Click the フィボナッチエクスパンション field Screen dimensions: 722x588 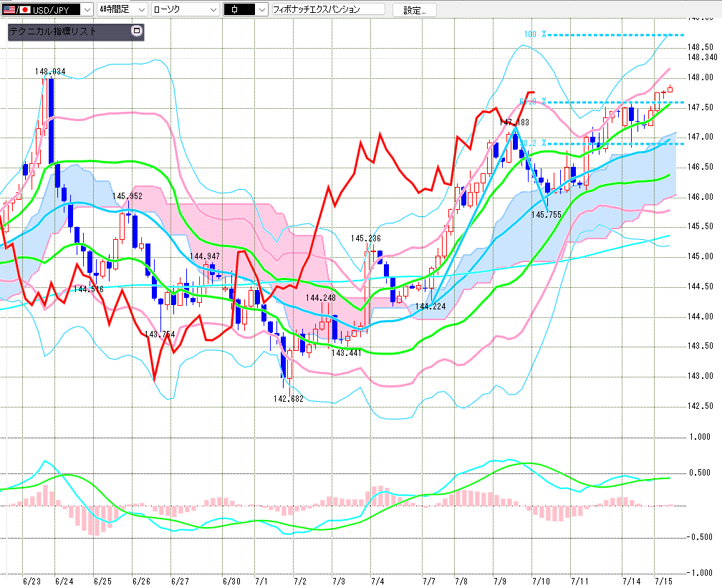point(328,9)
